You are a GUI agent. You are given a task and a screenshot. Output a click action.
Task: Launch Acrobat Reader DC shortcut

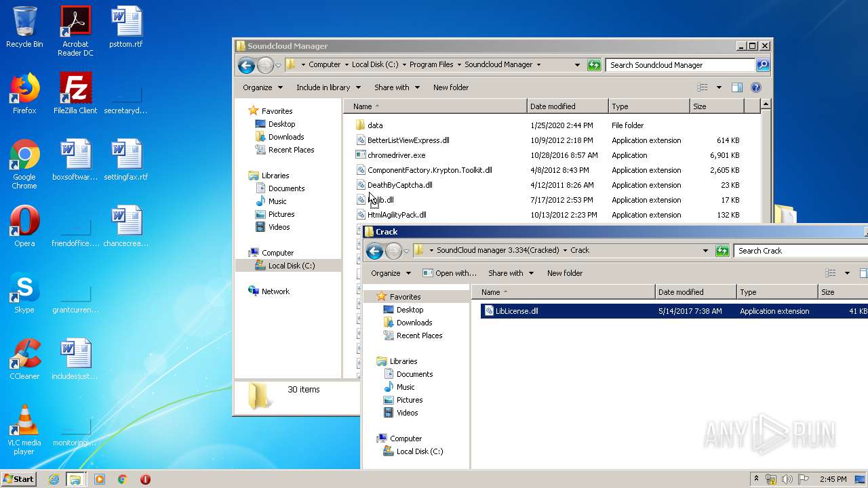pyautogui.click(x=75, y=30)
